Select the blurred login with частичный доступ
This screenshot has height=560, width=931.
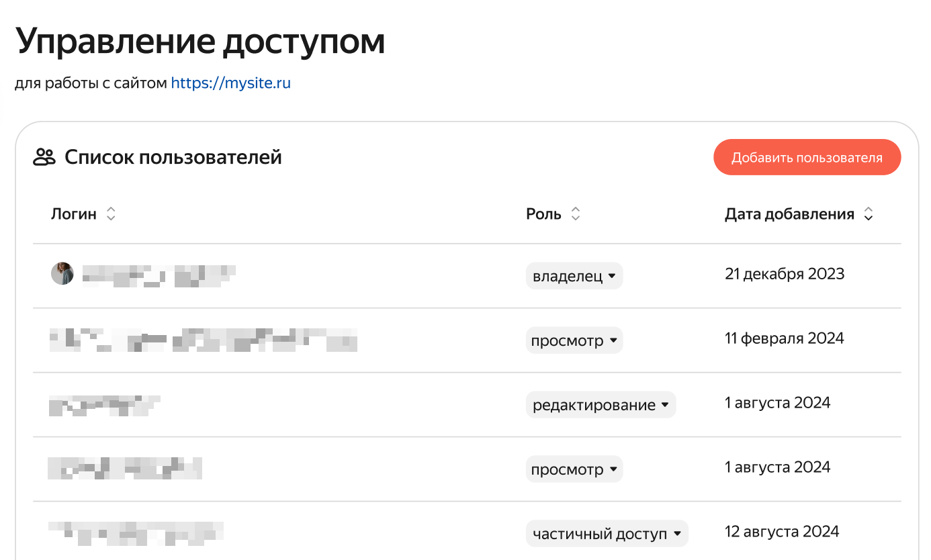pos(136,532)
